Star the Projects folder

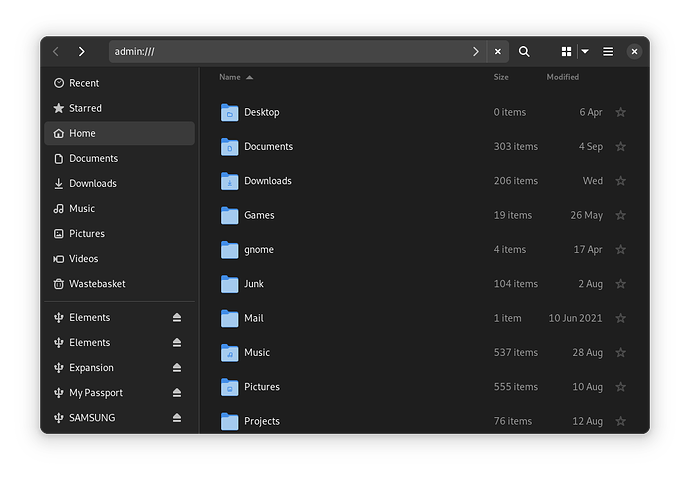click(620, 421)
